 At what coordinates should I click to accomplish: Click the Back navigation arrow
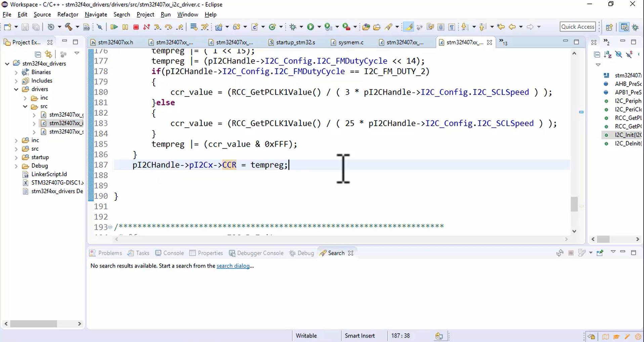(x=512, y=27)
